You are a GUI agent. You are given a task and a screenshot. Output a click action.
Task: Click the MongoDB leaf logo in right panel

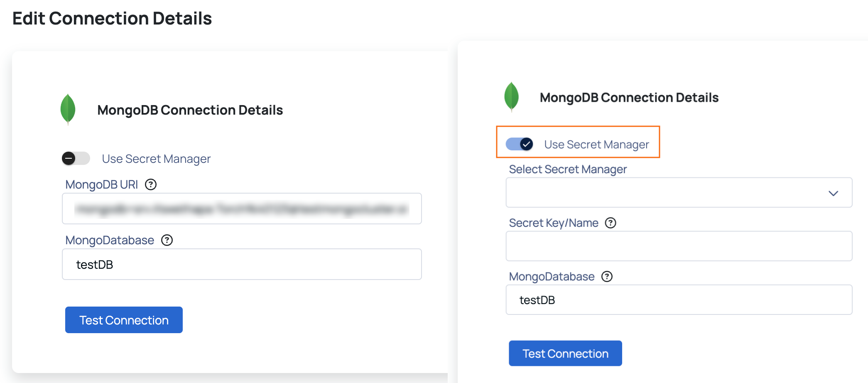coord(511,97)
